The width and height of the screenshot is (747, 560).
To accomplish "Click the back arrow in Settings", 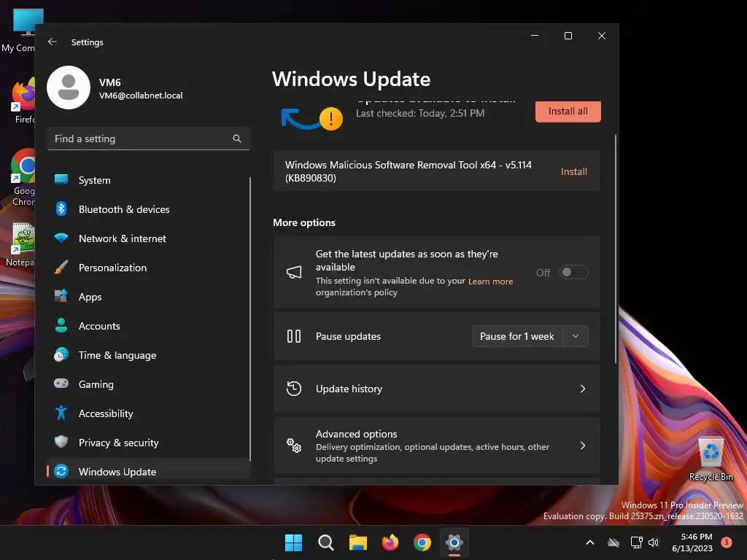I will (x=53, y=42).
